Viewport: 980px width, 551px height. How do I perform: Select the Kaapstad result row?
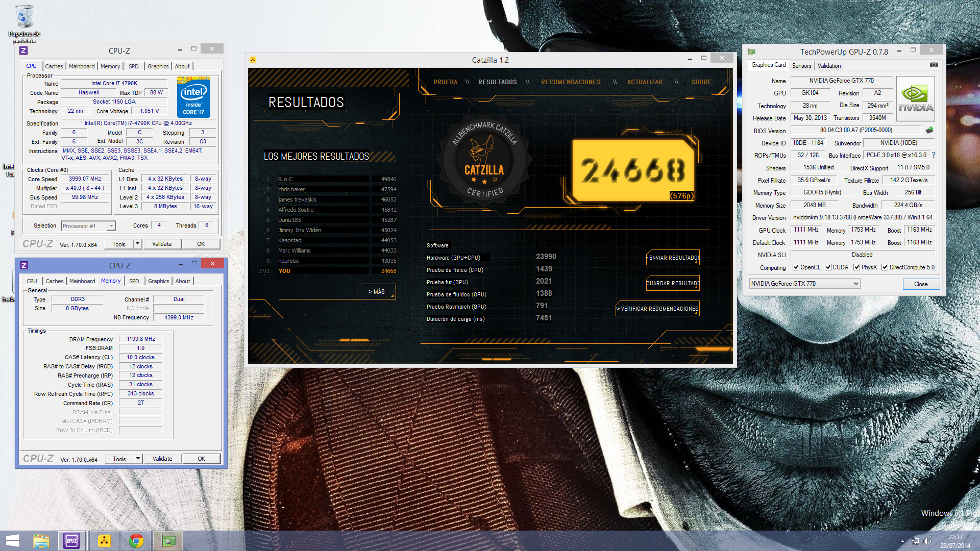[x=330, y=240]
